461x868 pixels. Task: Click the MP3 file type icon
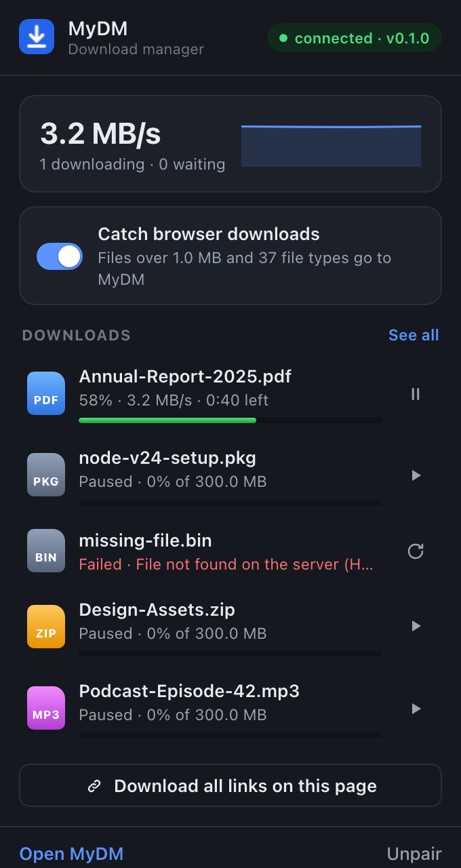point(46,708)
